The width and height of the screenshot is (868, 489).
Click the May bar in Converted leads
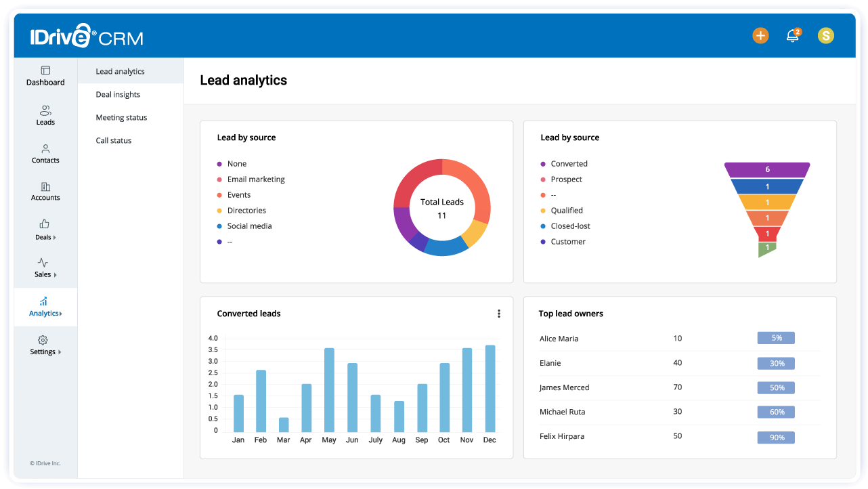pos(329,390)
